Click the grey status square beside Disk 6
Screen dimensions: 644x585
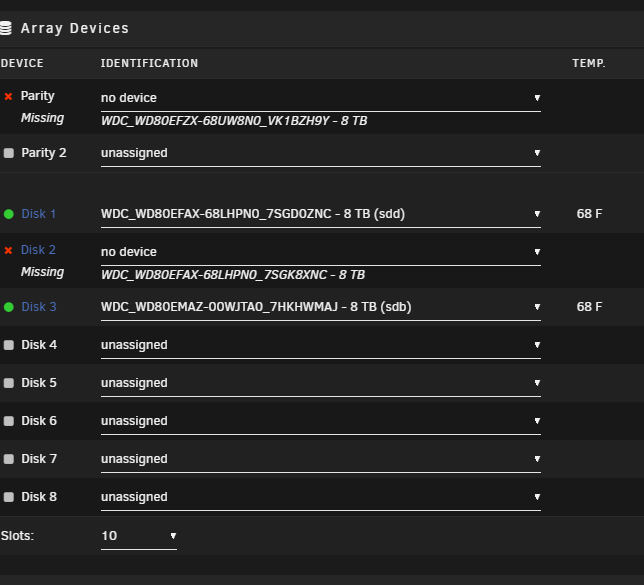tap(9, 421)
